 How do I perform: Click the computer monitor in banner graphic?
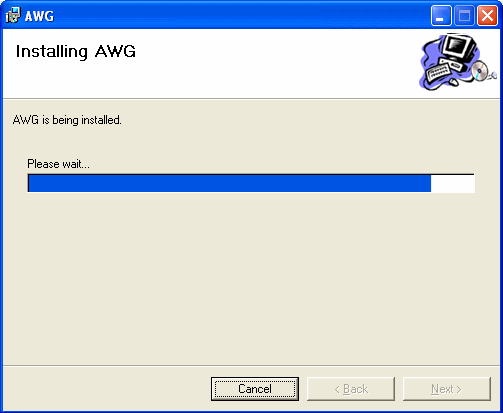[458, 47]
